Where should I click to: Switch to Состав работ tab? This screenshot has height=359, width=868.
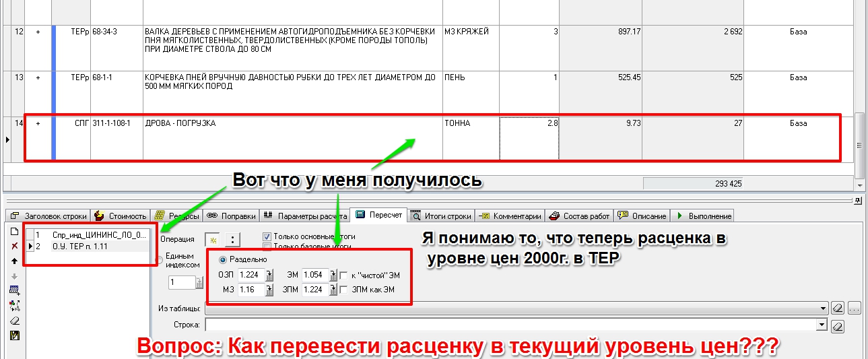pyautogui.click(x=580, y=216)
